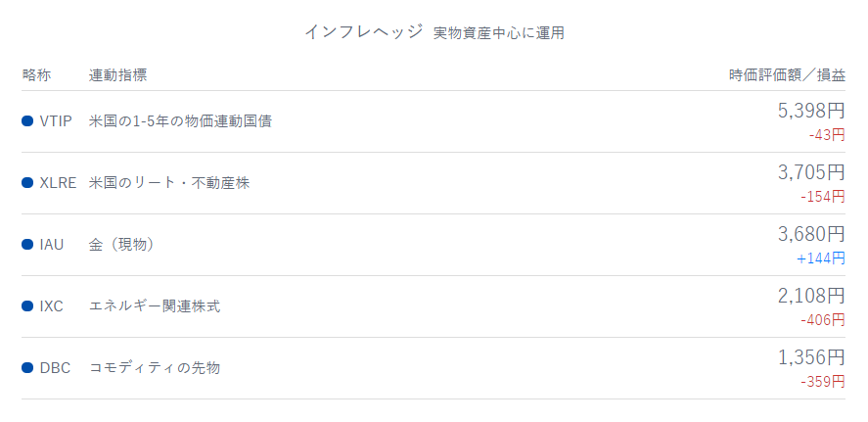The height and width of the screenshot is (422, 868).
Task: Click the 連動指標 column header
Action: (118, 75)
